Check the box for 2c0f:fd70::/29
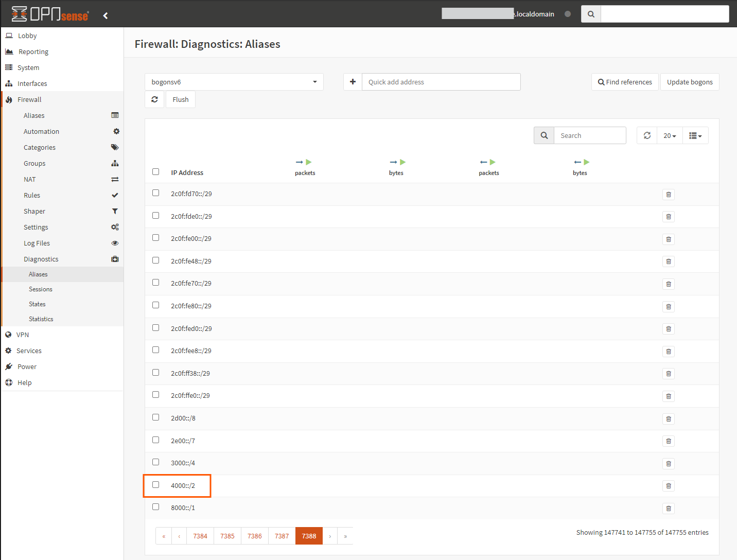 pyautogui.click(x=156, y=193)
